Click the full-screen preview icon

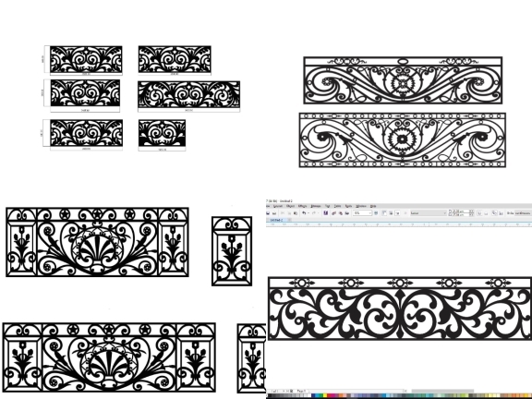(376, 213)
